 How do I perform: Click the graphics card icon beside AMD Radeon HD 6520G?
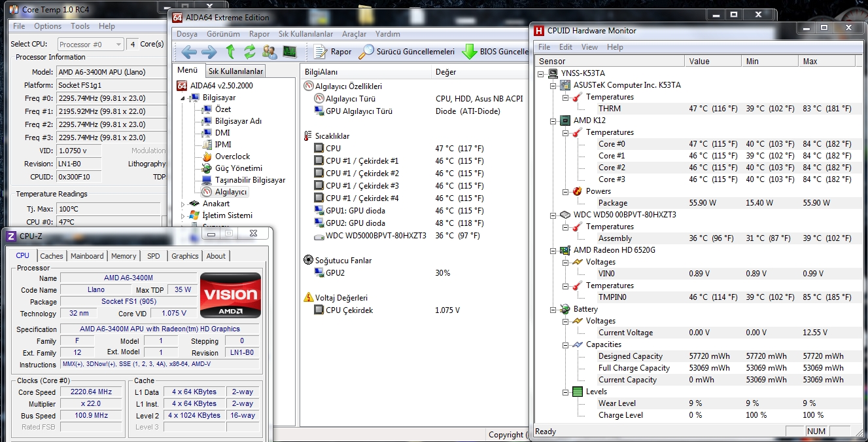point(564,250)
